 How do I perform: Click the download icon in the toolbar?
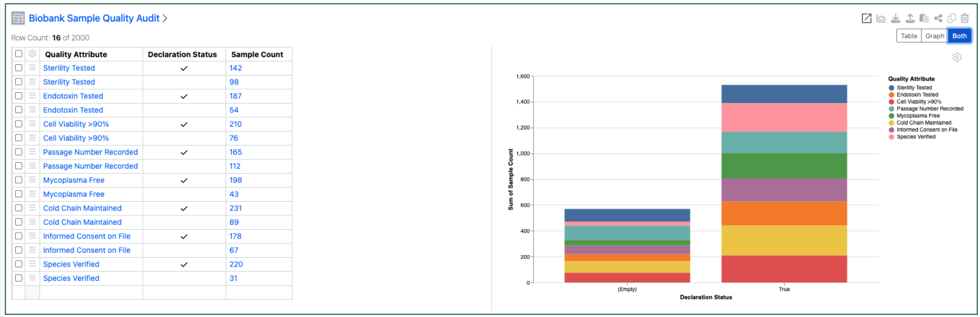point(896,19)
